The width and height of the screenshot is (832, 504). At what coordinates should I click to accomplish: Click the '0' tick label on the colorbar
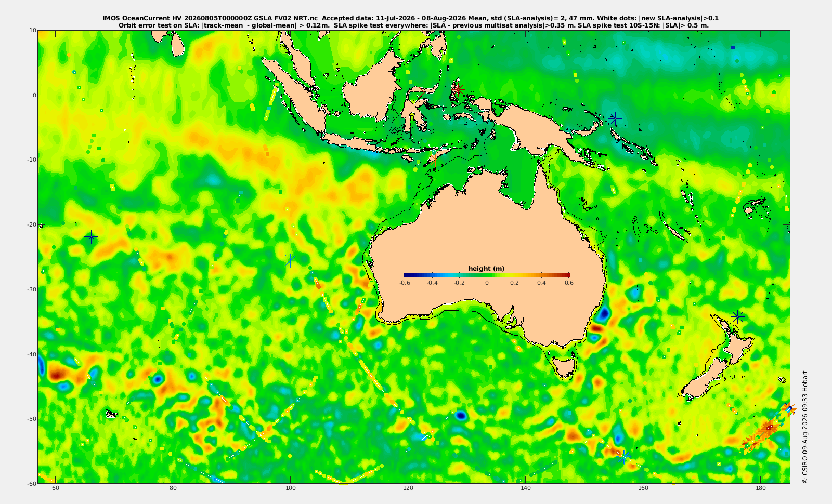[487, 283]
